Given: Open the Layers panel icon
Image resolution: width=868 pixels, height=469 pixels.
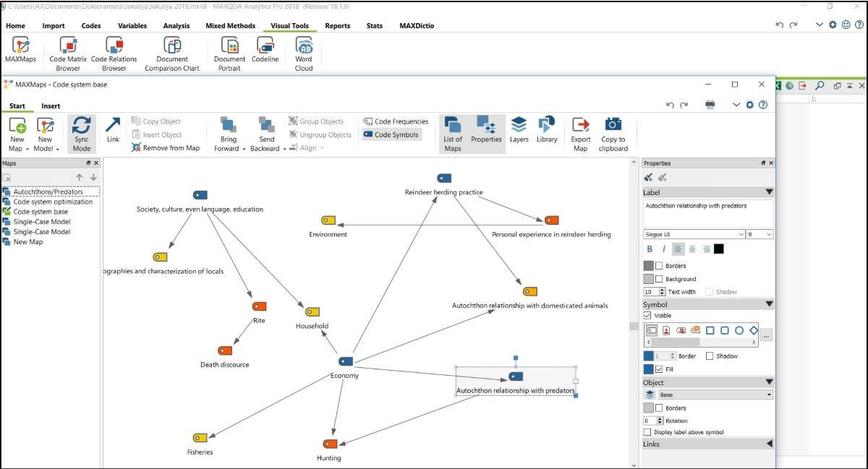Looking at the screenshot, I should tap(519, 126).
